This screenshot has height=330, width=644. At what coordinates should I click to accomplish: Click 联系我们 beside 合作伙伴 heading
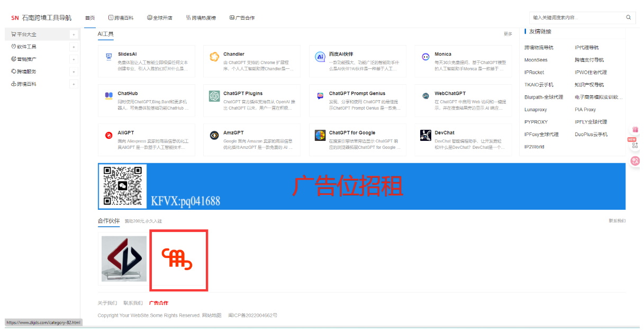coord(617,220)
